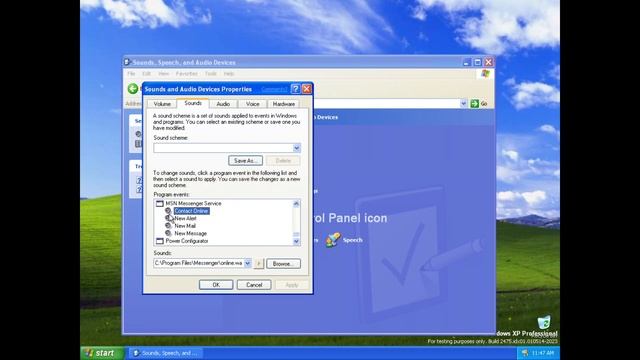The height and width of the screenshot is (360, 640).
Task: Click speaker icon beside Contact Online
Action: [168, 211]
